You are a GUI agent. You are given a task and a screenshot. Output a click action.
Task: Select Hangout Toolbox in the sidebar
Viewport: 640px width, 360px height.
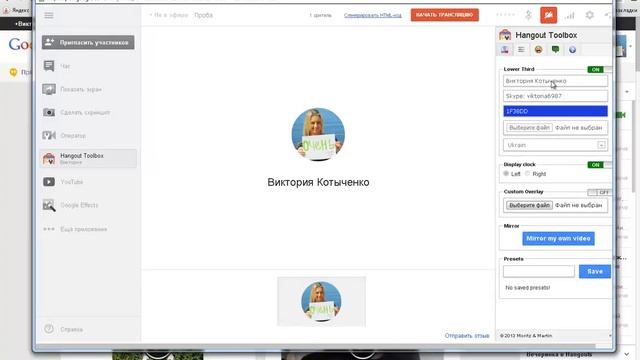[88, 158]
